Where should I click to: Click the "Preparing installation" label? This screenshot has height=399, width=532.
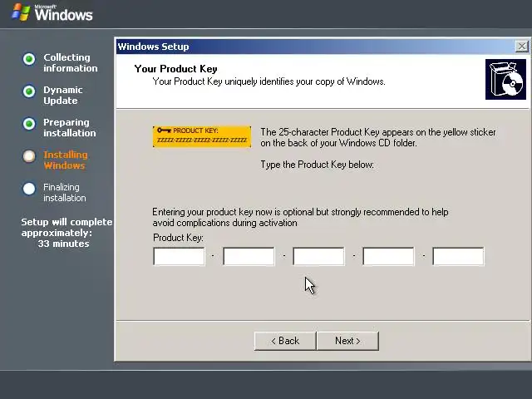click(70, 127)
